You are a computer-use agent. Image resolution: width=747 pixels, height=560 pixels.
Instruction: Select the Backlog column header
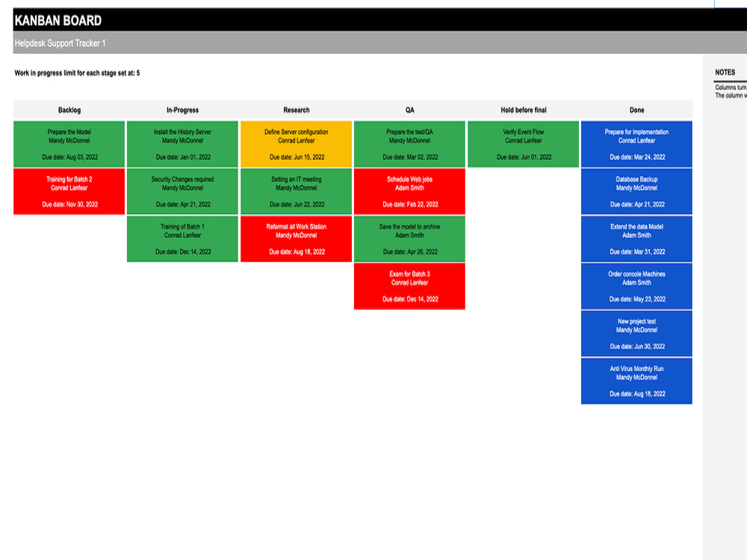point(69,110)
